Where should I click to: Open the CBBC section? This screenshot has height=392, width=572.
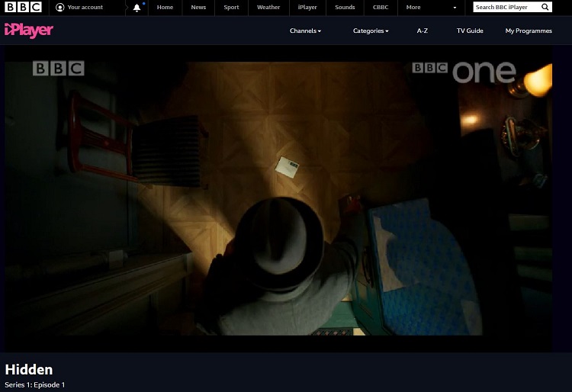pos(381,8)
